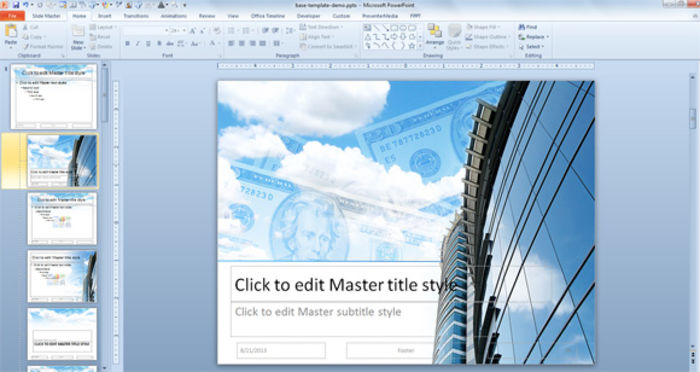Viewport: 700px width, 372px height.
Task: Select the Text Box shape in shapes gallery
Action: pos(367,28)
